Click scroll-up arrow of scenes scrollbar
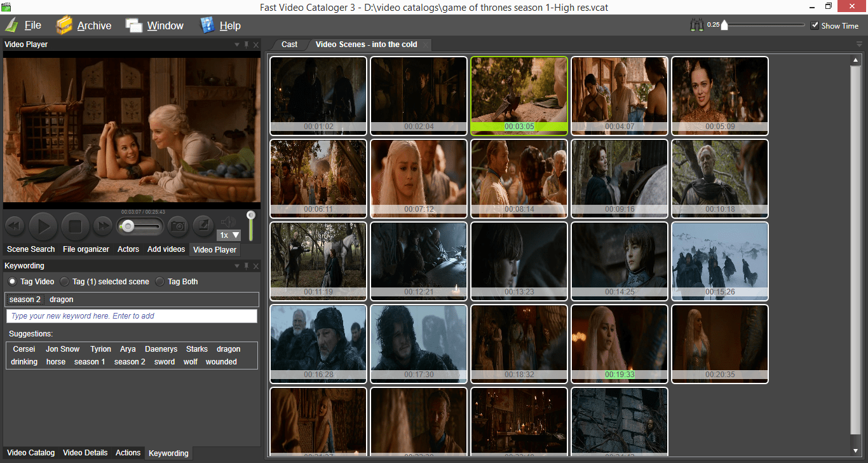The image size is (868, 463). coord(855,60)
